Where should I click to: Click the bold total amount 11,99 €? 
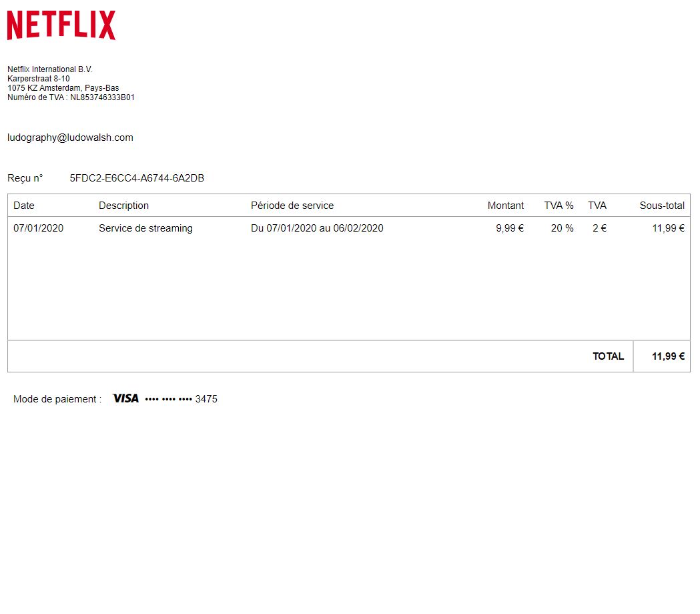tap(668, 356)
